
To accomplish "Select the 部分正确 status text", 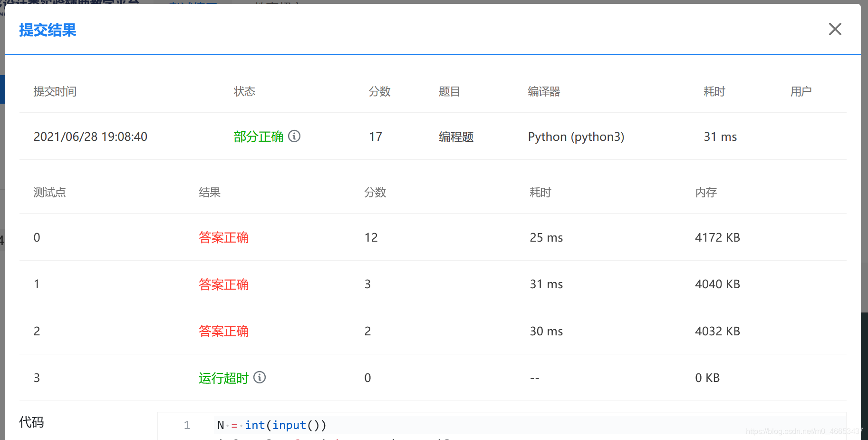I will point(259,137).
